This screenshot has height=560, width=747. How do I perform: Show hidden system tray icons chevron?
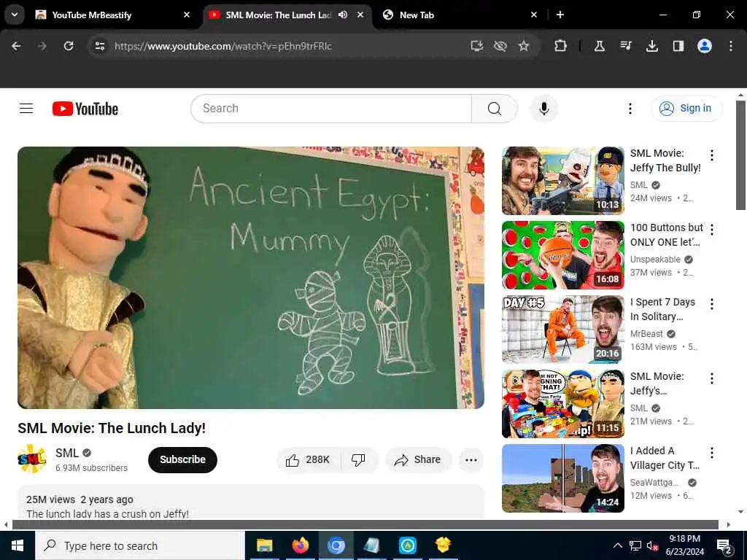coord(617,545)
